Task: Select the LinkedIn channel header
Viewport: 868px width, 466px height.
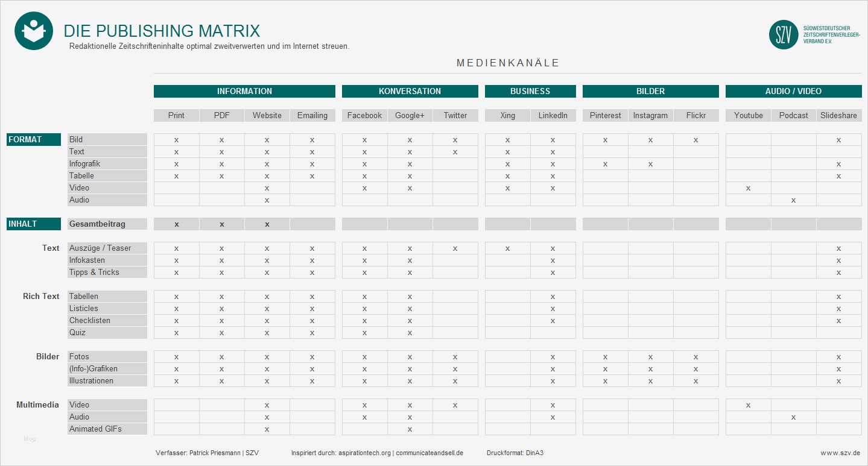Action: 553,115
